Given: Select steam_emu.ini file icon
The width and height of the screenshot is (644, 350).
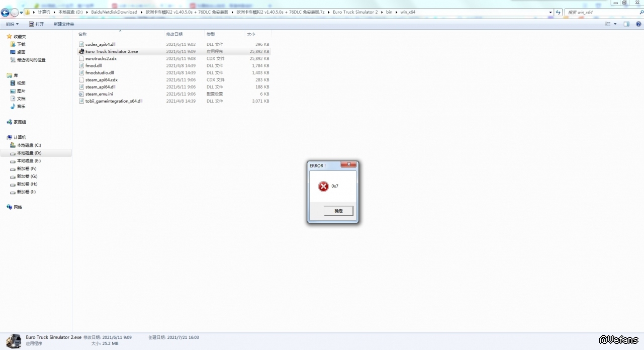Looking at the screenshot, I should pyautogui.click(x=81, y=94).
